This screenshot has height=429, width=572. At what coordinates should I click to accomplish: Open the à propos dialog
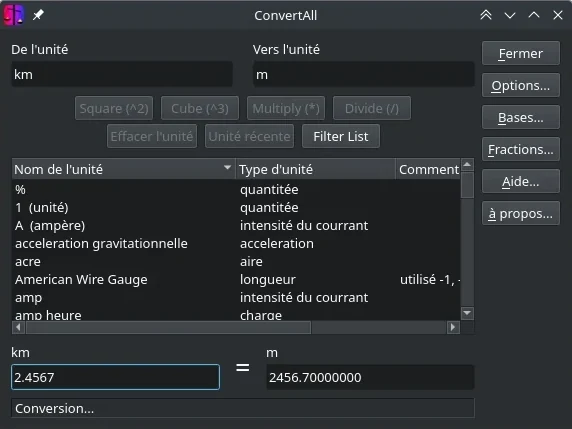point(521,213)
